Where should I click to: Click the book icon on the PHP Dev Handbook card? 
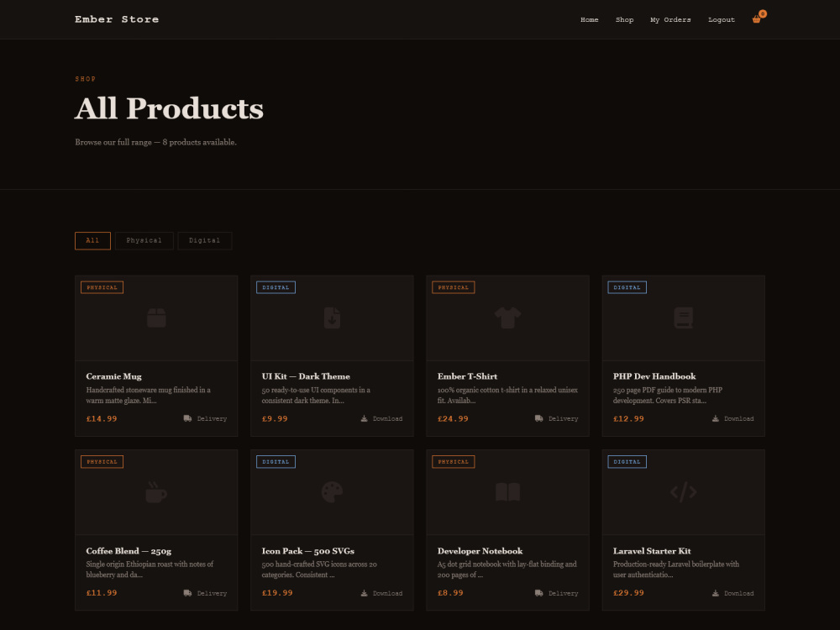tap(684, 318)
